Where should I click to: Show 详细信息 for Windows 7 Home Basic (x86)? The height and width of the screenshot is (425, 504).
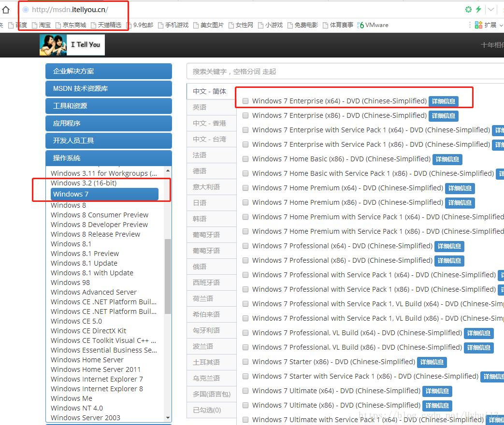447,159
